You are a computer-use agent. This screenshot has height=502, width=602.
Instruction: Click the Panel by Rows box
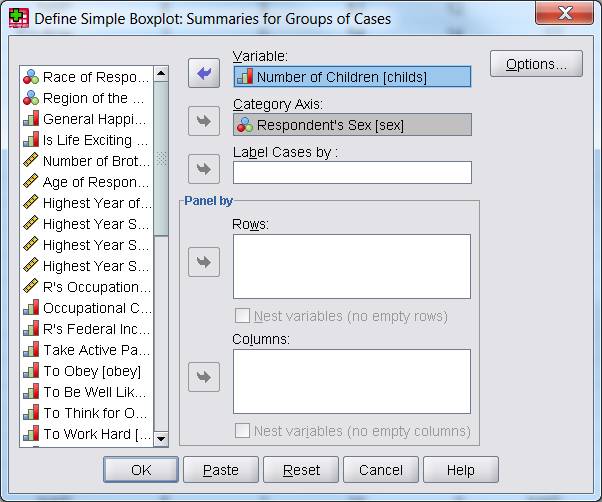(352, 266)
